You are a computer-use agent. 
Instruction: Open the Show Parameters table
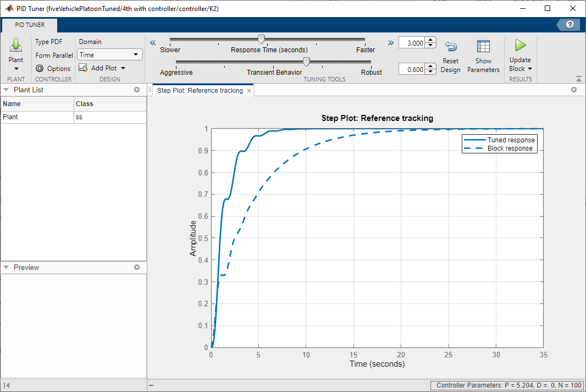(483, 47)
